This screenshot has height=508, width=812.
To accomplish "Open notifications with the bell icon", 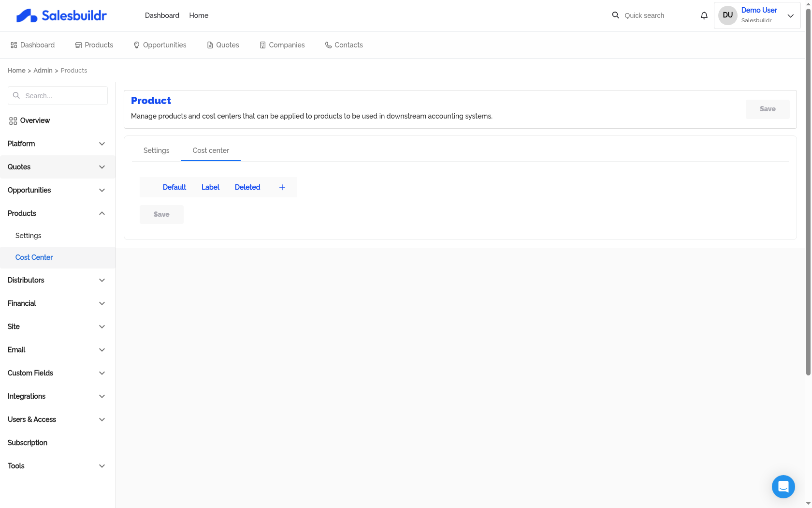I will tap(704, 15).
